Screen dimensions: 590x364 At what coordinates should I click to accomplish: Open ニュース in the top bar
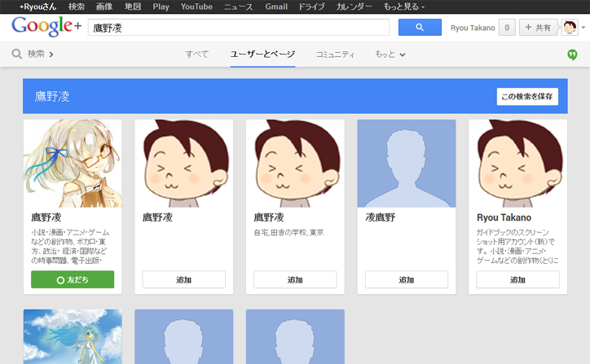pyautogui.click(x=239, y=7)
